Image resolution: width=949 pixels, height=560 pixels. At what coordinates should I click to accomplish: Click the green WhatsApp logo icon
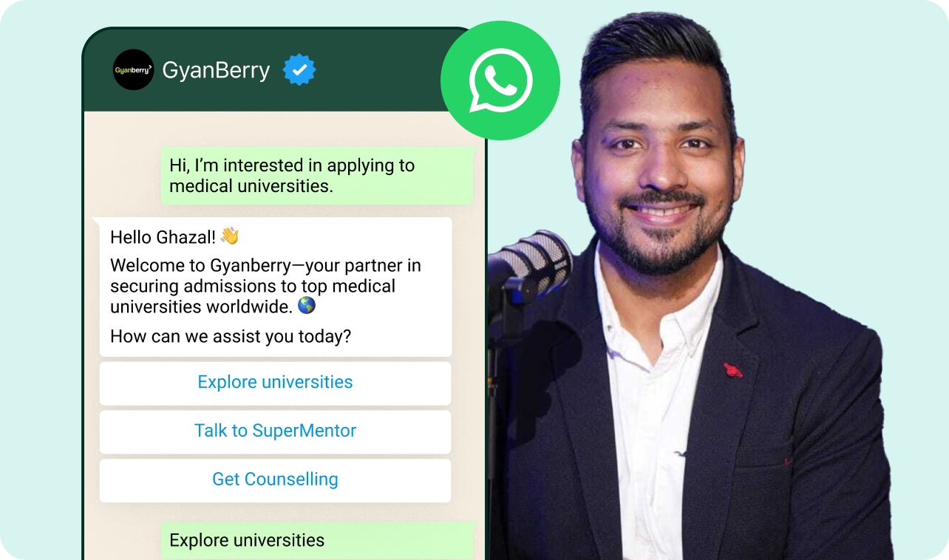click(500, 81)
